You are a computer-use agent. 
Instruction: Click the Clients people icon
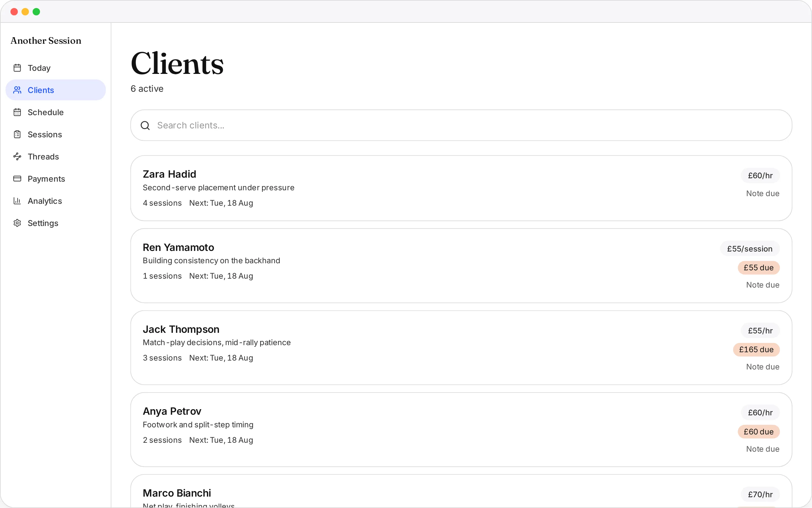[x=17, y=90]
